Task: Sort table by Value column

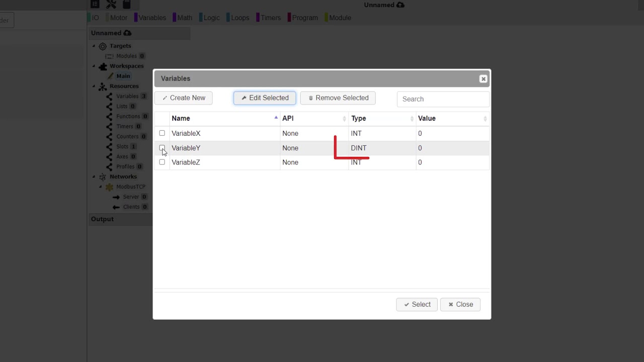Action: [453, 119]
